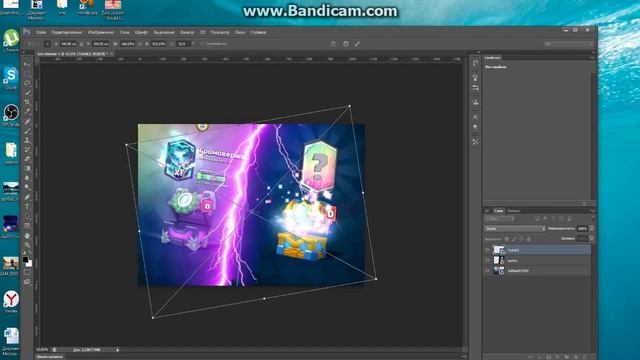
Task: Enable lock transparent pixels in Layers panel
Action: (507, 239)
